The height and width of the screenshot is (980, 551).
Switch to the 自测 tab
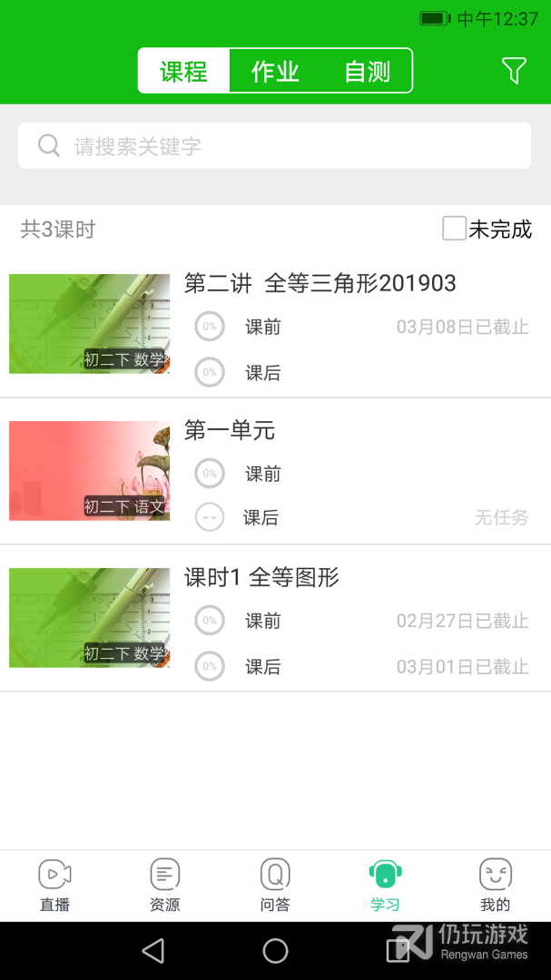click(x=365, y=71)
